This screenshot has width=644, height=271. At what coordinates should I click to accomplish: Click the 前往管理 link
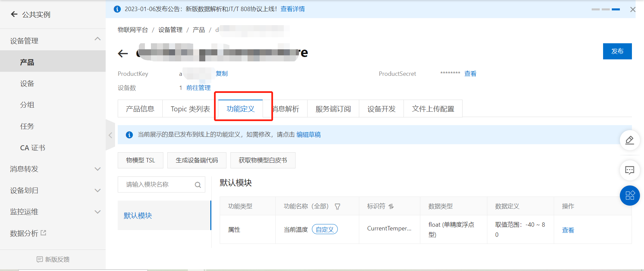tap(199, 88)
